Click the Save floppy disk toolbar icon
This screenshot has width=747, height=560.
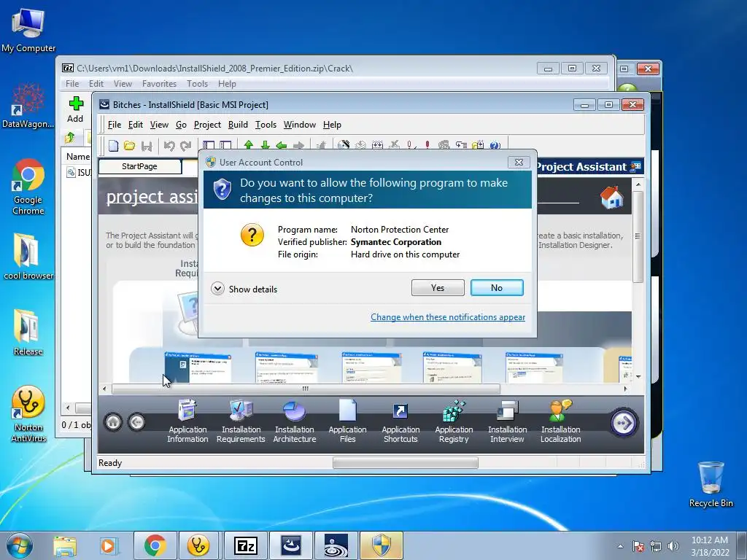(146, 145)
